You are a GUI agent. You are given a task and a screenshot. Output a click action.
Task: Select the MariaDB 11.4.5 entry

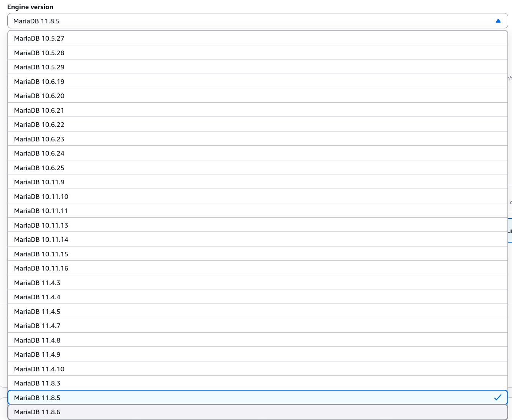[x=37, y=312]
